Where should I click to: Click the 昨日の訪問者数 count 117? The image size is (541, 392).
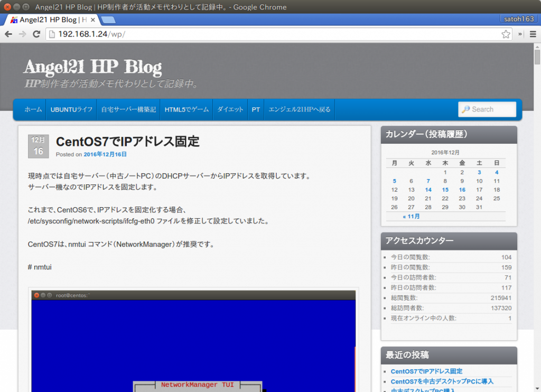point(506,288)
